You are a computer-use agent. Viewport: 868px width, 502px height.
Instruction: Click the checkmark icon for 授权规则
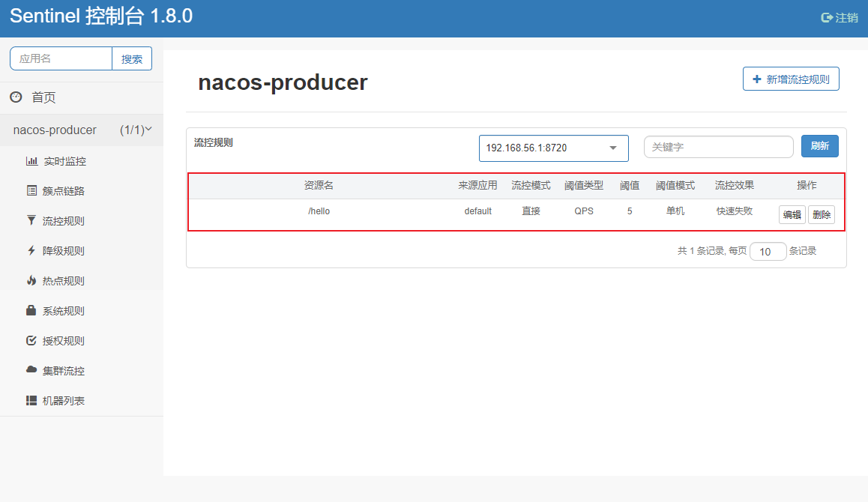[x=31, y=340]
